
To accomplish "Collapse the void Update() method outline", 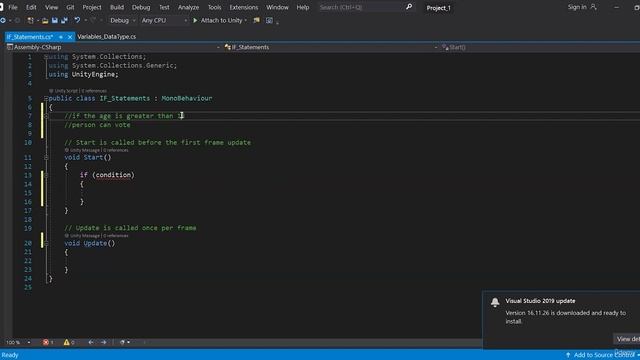I will pyautogui.click(x=46, y=243).
